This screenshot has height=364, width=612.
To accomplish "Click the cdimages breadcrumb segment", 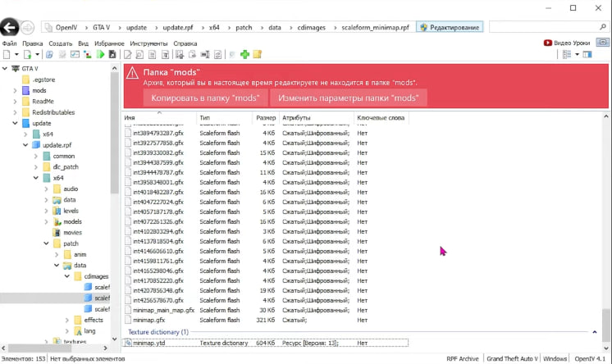I will [x=311, y=27].
